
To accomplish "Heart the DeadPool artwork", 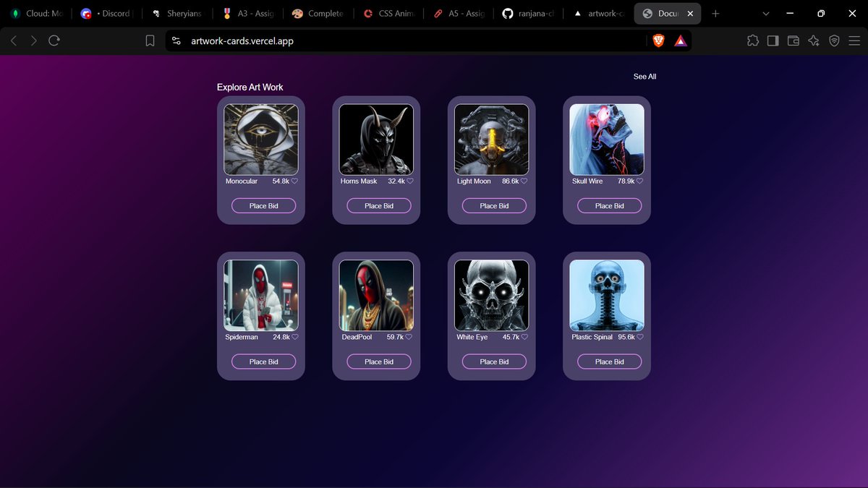I will coord(410,337).
